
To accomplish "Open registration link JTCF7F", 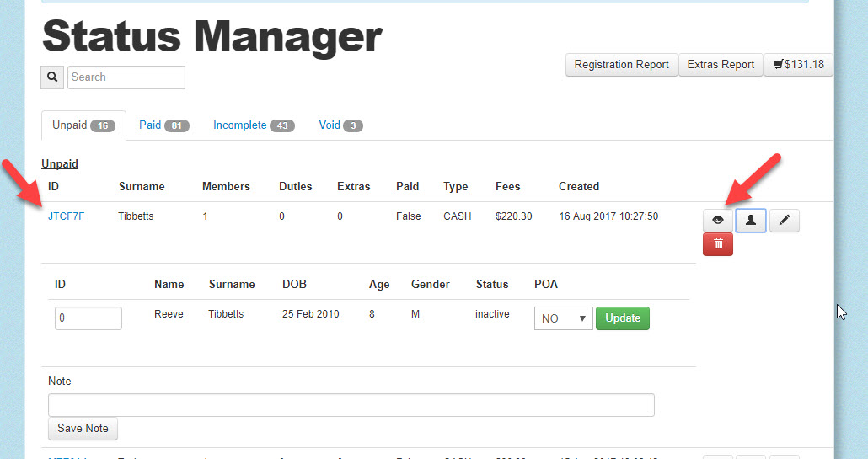I will (67, 216).
